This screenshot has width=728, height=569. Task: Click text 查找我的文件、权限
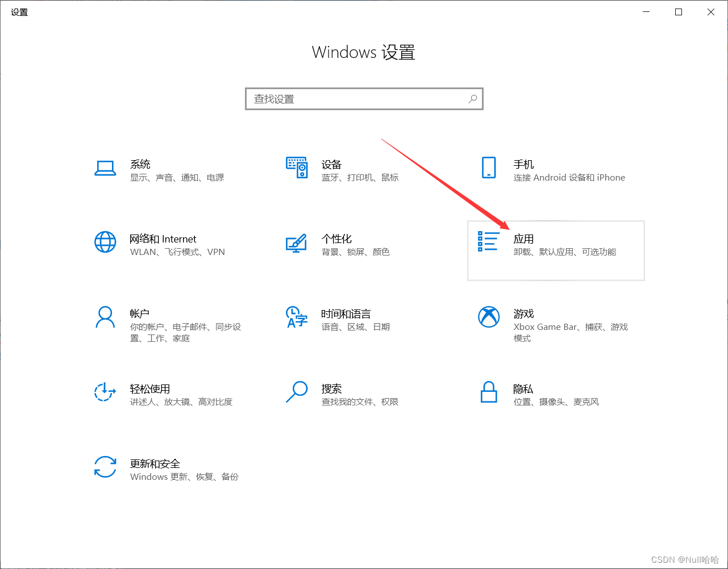click(360, 402)
